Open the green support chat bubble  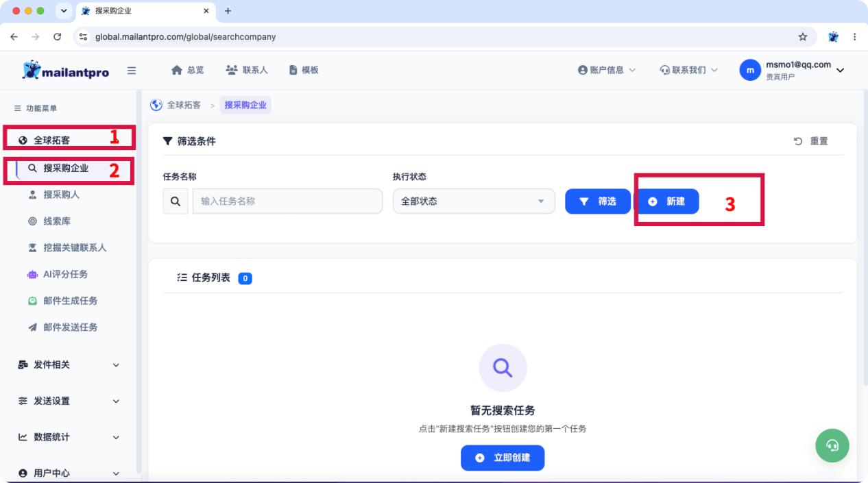(832, 445)
